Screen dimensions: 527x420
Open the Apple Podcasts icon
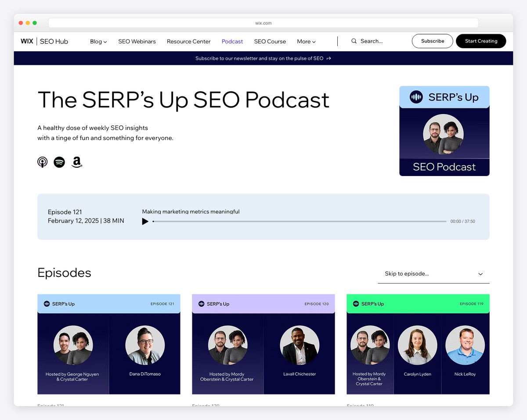(42, 162)
